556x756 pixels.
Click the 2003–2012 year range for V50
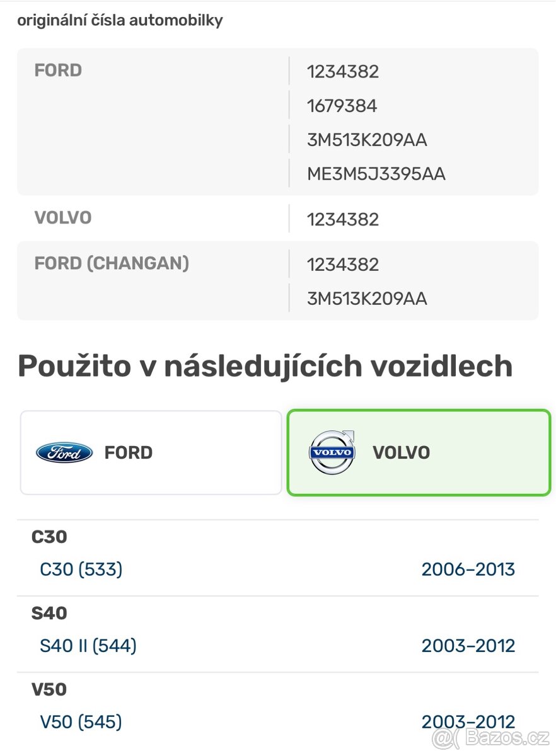coord(468,721)
